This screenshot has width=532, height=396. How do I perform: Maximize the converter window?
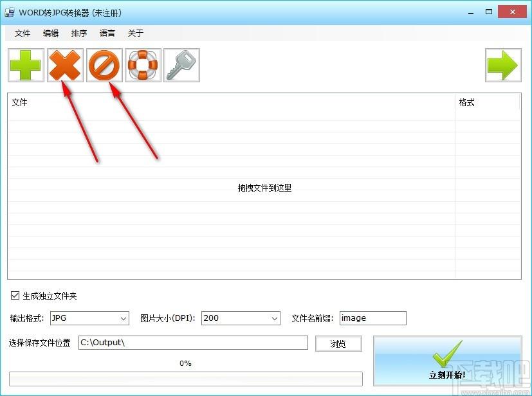pos(488,12)
